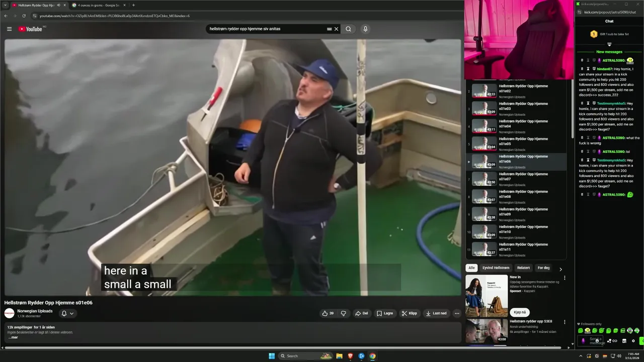The height and width of the screenshot is (362, 644).
Task: Click the browser address bar URL
Action: click(x=115, y=16)
